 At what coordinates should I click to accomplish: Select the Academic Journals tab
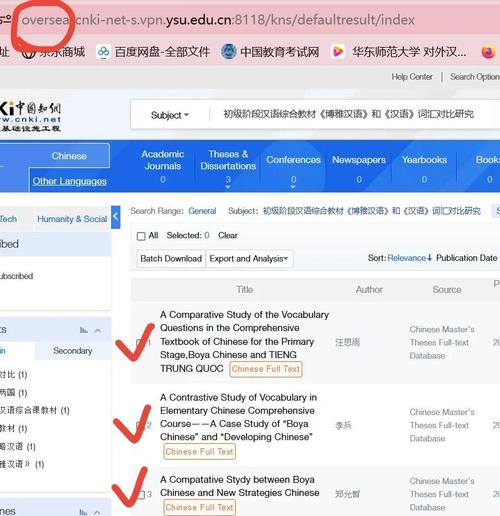tap(163, 166)
